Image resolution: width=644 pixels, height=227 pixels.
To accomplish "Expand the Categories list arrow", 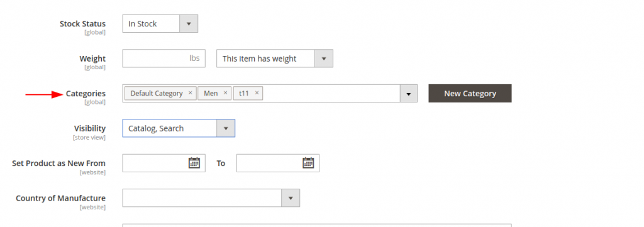I will 409,94.
